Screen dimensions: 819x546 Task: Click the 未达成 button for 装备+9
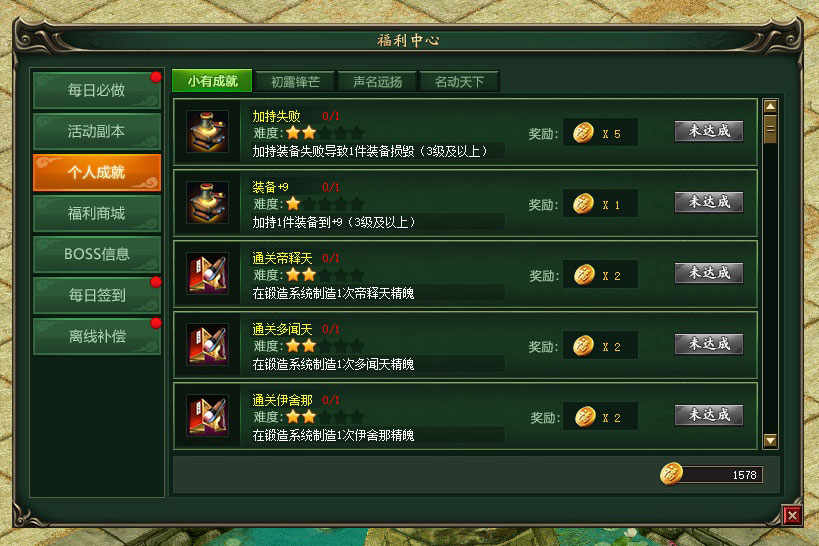(709, 202)
